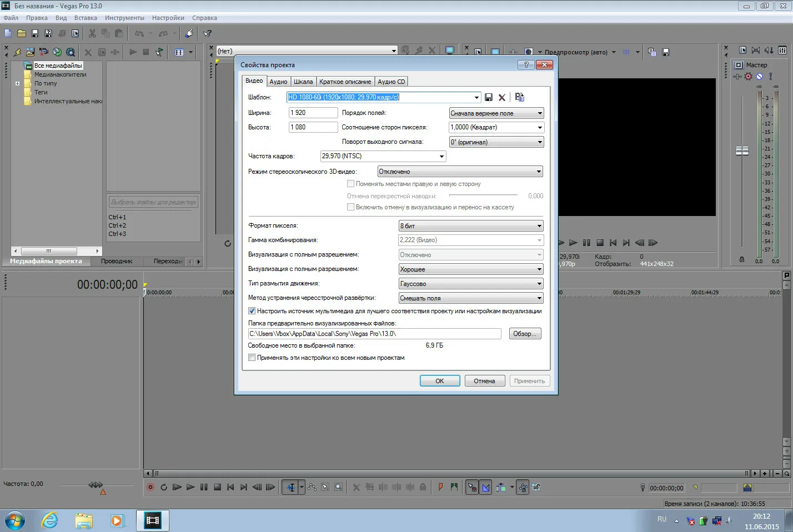Open the Инструменты menu
The height and width of the screenshot is (532, 793).
[x=124, y=18]
